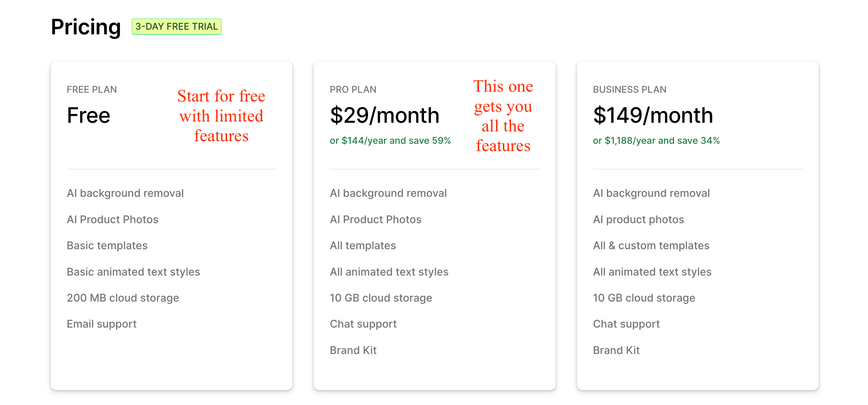Click Email support in Free plan
This screenshot has height=405, width=868.
101,324
